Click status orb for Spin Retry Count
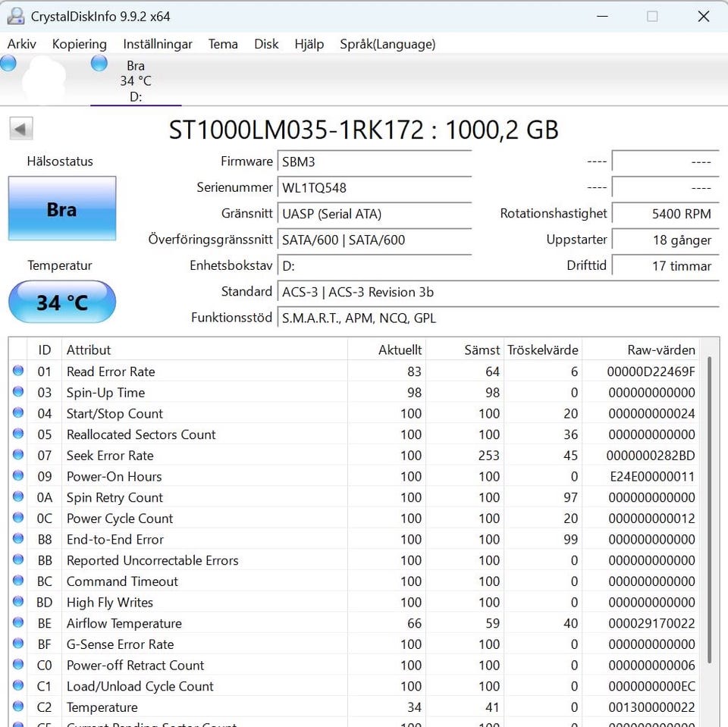This screenshot has height=727, width=728. pyautogui.click(x=18, y=497)
